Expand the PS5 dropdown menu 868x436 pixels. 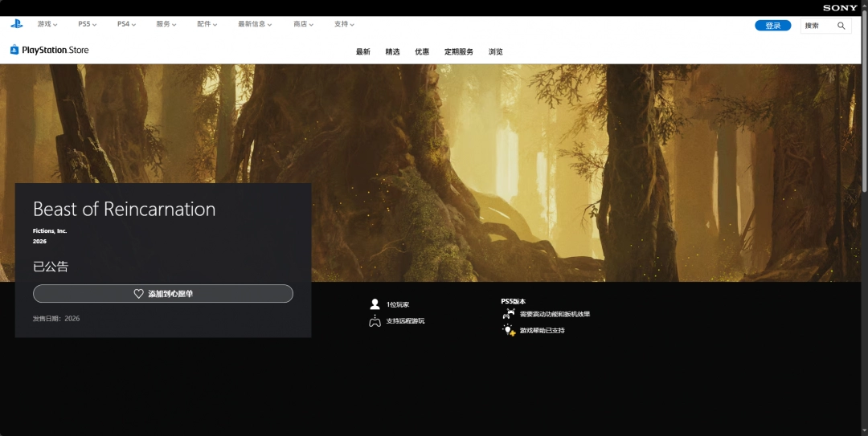(x=87, y=24)
